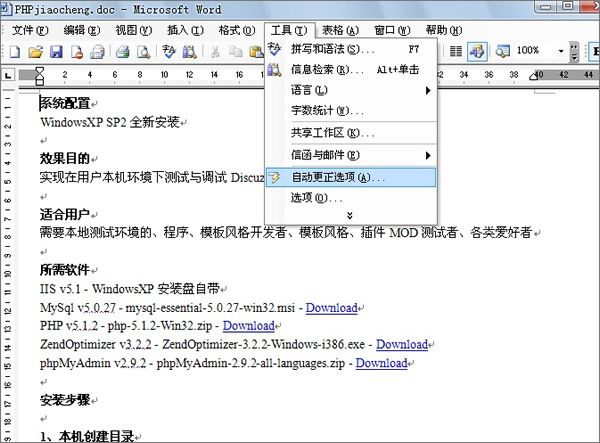Screen dimensions: 600x443
Task: Click heading '1、本机创建目录'
Action: [x=86, y=436]
